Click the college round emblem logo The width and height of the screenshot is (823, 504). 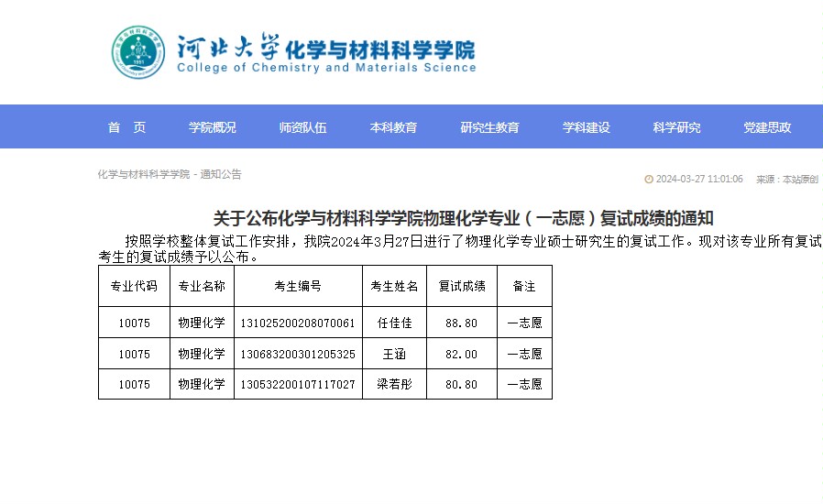[138, 52]
